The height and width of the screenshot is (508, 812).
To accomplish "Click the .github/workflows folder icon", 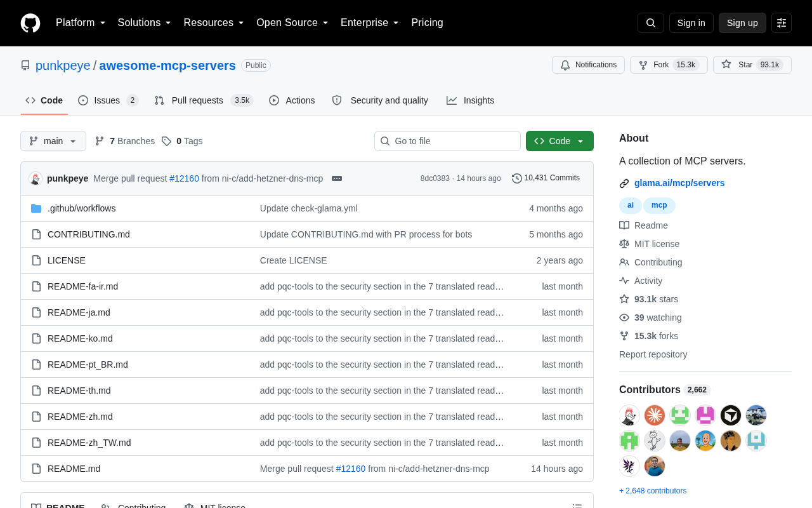I will (x=36, y=208).
